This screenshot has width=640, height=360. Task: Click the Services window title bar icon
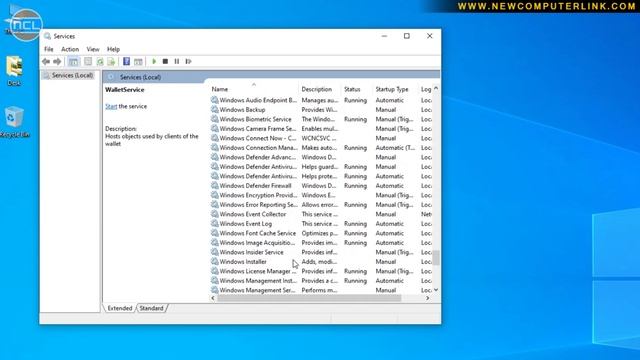click(x=48, y=36)
